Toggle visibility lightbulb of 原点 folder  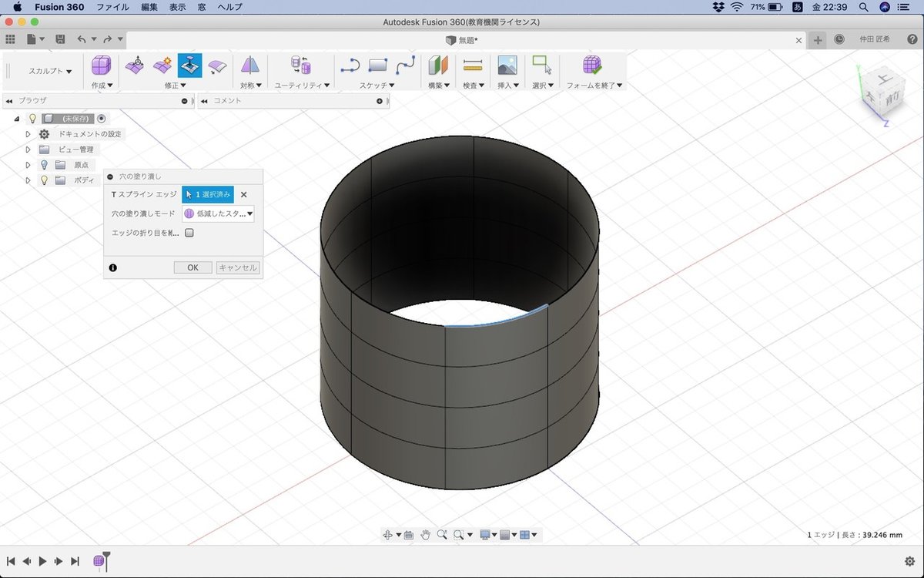click(x=45, y=165)
